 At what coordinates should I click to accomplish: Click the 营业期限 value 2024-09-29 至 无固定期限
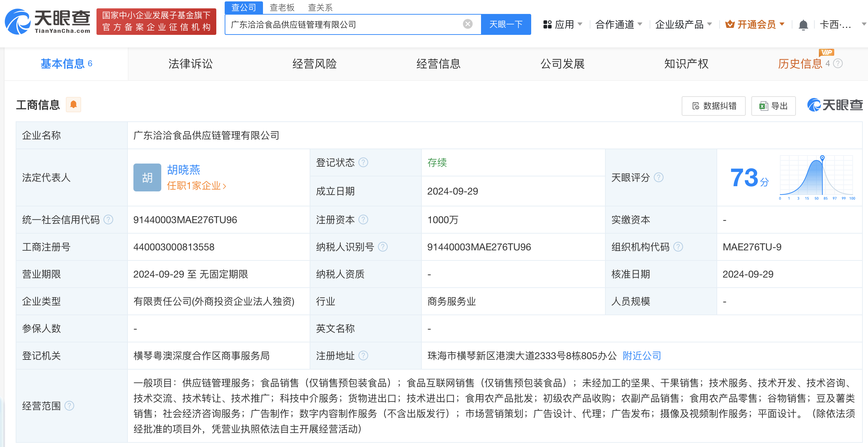191,274
